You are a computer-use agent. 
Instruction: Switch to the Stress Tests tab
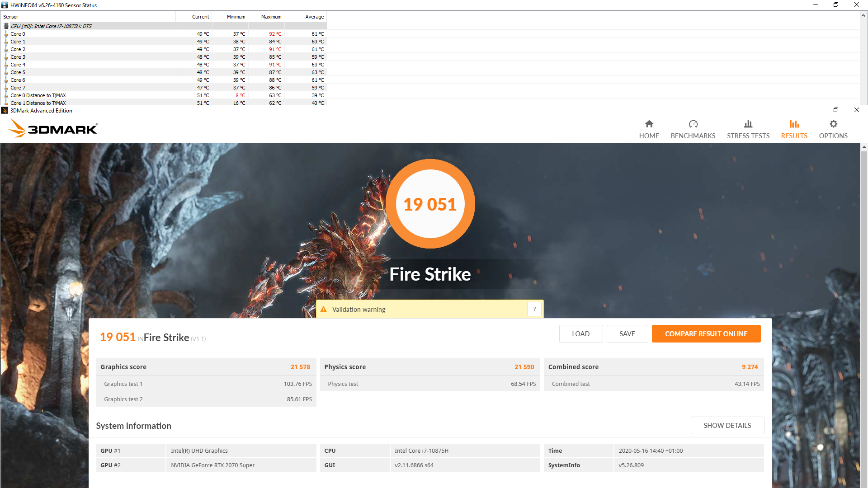point(748,129)
